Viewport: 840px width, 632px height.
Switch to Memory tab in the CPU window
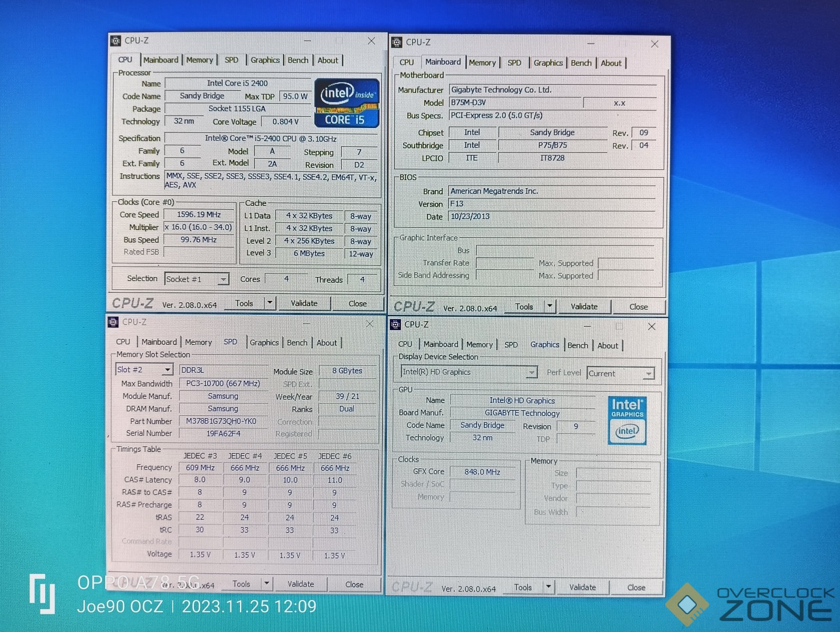click(x=200, y=60)
